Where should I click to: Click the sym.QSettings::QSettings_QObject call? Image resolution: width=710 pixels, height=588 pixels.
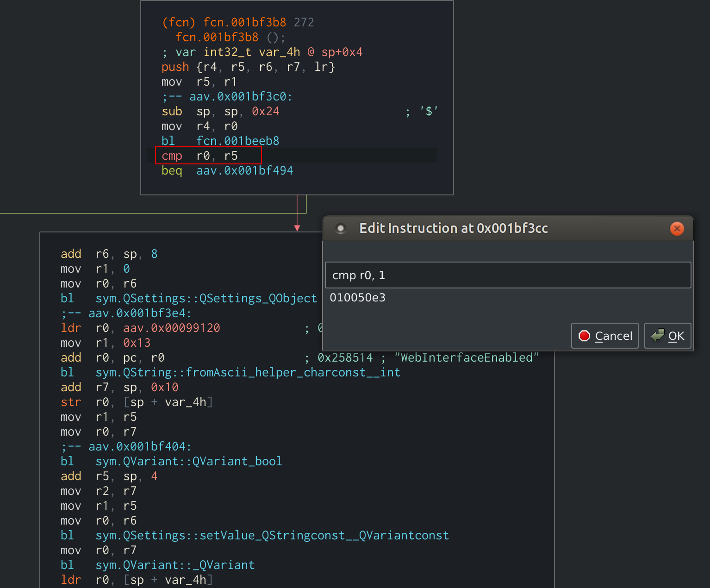[206, 299]
